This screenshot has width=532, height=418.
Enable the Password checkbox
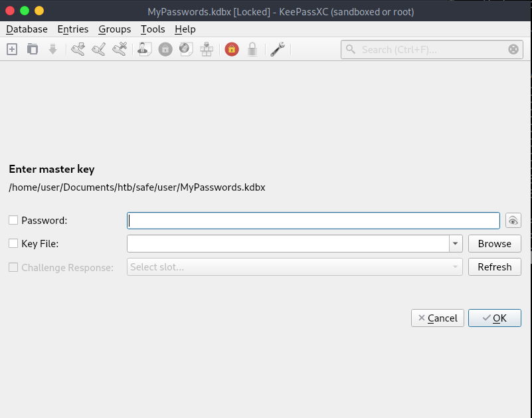click(13, 221)
